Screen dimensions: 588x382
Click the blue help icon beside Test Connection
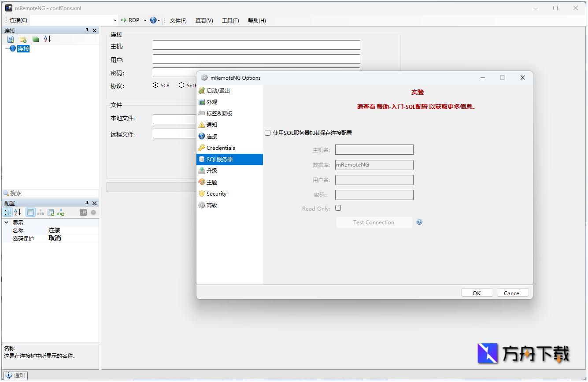pos(419,222)
